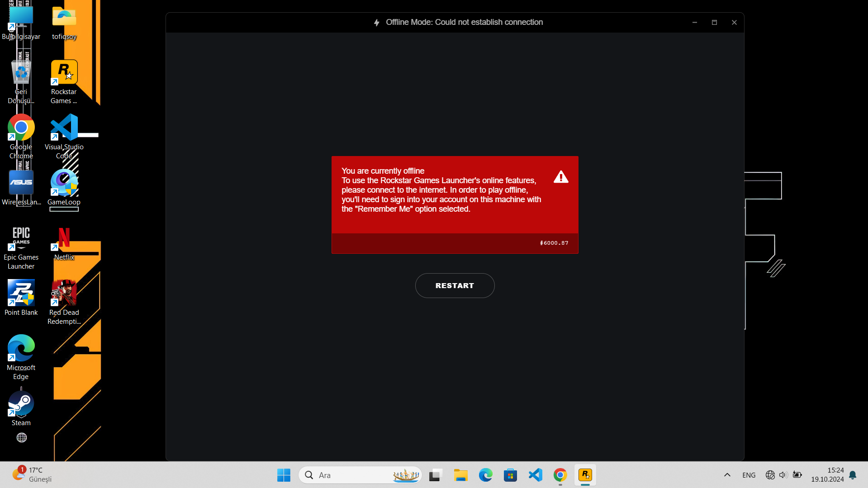868x488 pixels.
Task: Select the GameLoop desktop shortcut
Action: pyautogui.click(x=64, y=188)
